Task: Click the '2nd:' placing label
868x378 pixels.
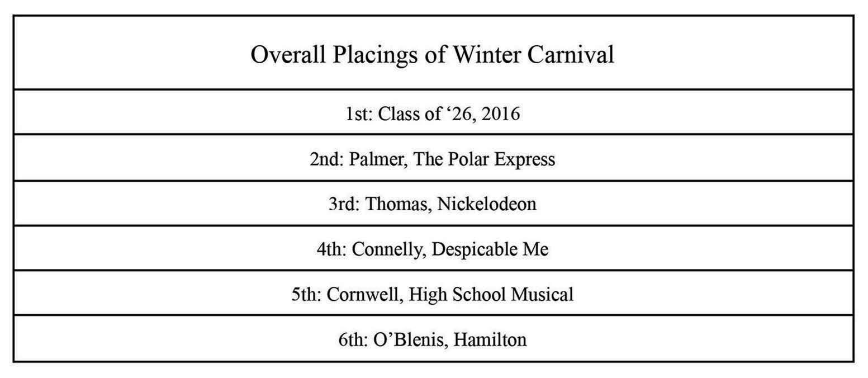Action: (x=326, y=159)
